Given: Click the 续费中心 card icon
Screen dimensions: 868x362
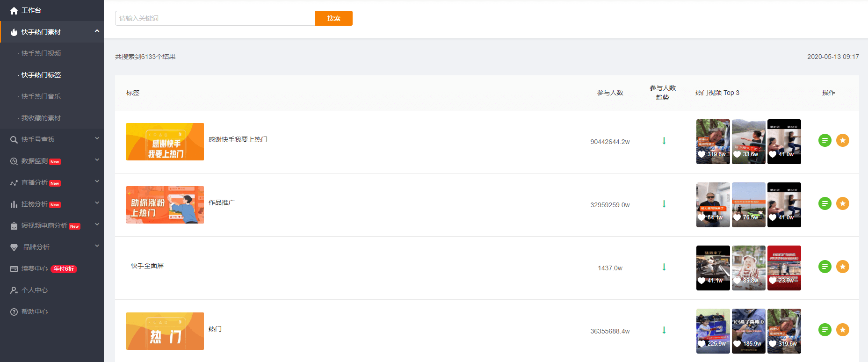Looking at the screenshot, I should click(14, 269).
